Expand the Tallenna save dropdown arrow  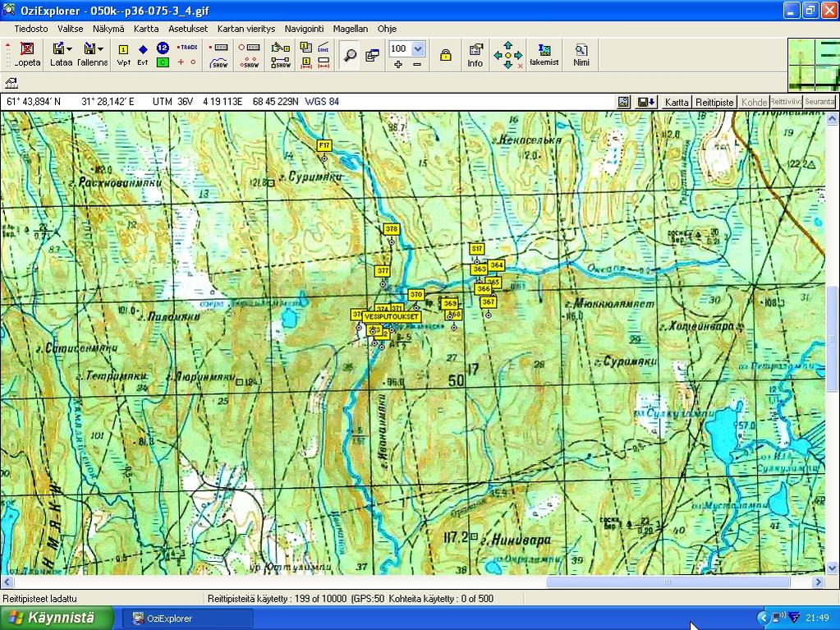tap(100, 49)
